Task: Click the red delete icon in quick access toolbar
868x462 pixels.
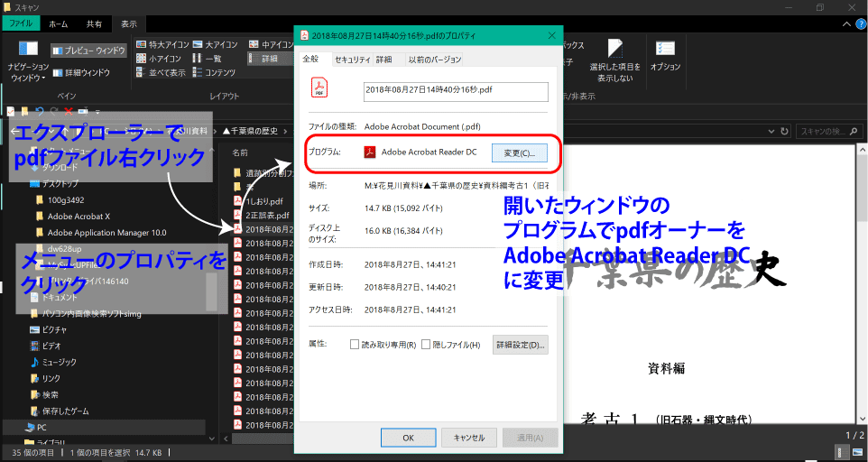Action: [x=68, y=112]
